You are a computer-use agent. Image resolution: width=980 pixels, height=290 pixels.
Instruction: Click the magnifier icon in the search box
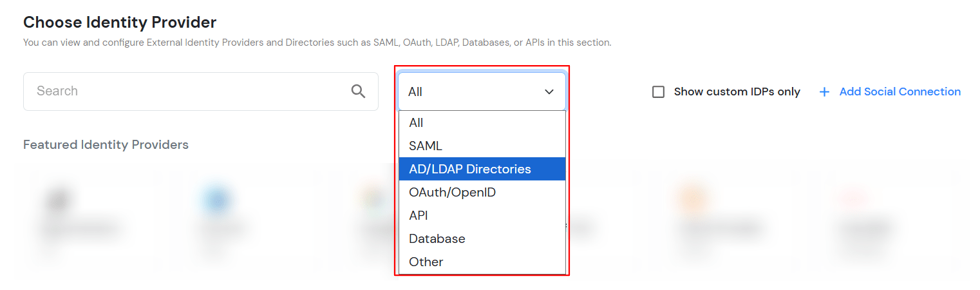pyautogui.click(x=358, y=91)
